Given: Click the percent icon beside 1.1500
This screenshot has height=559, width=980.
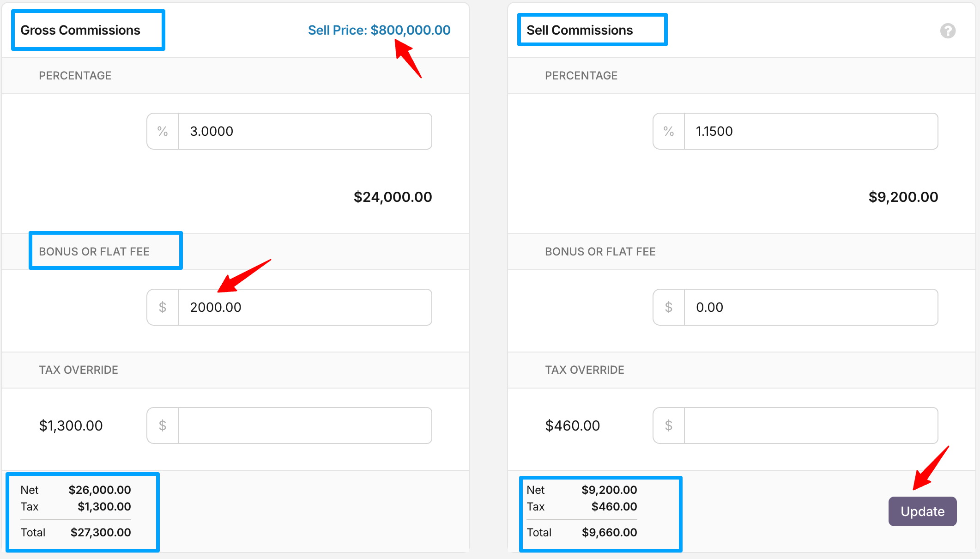Looking at the screenshot, I should point(669,131).
